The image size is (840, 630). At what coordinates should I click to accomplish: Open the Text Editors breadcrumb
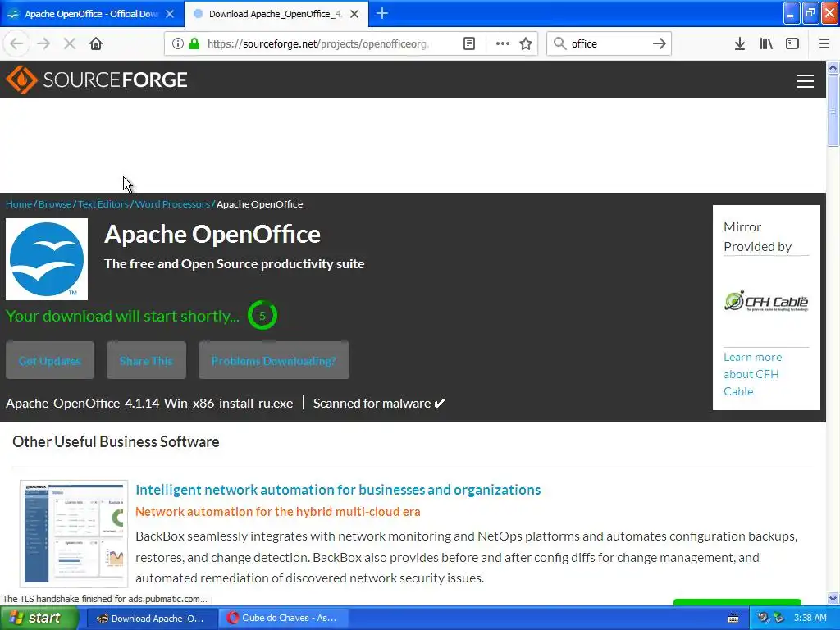[x=103, y=204]
